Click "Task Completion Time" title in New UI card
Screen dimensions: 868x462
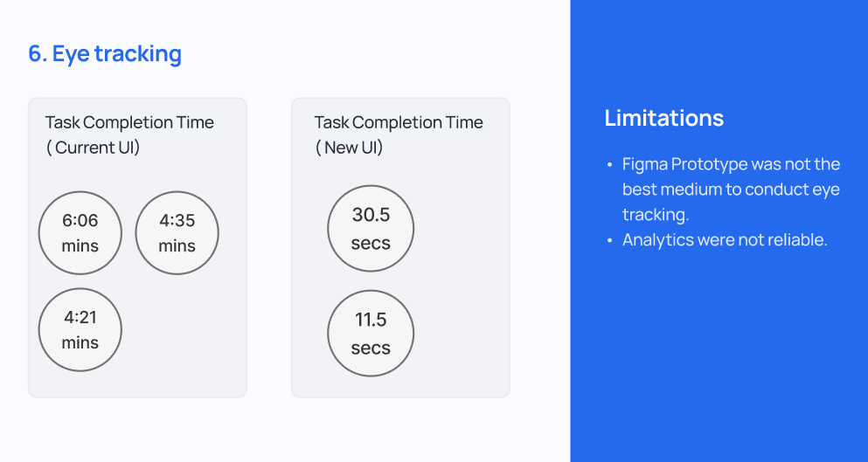(399, 122)
